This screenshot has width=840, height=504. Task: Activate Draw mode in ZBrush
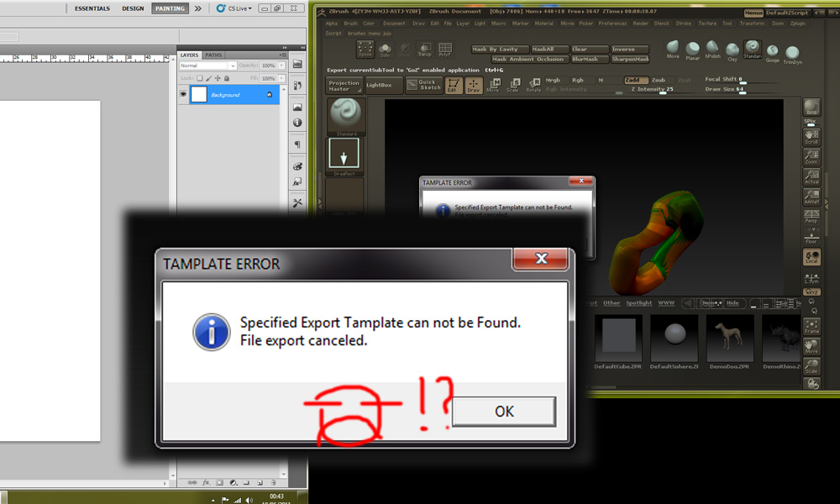coord(474,85)
